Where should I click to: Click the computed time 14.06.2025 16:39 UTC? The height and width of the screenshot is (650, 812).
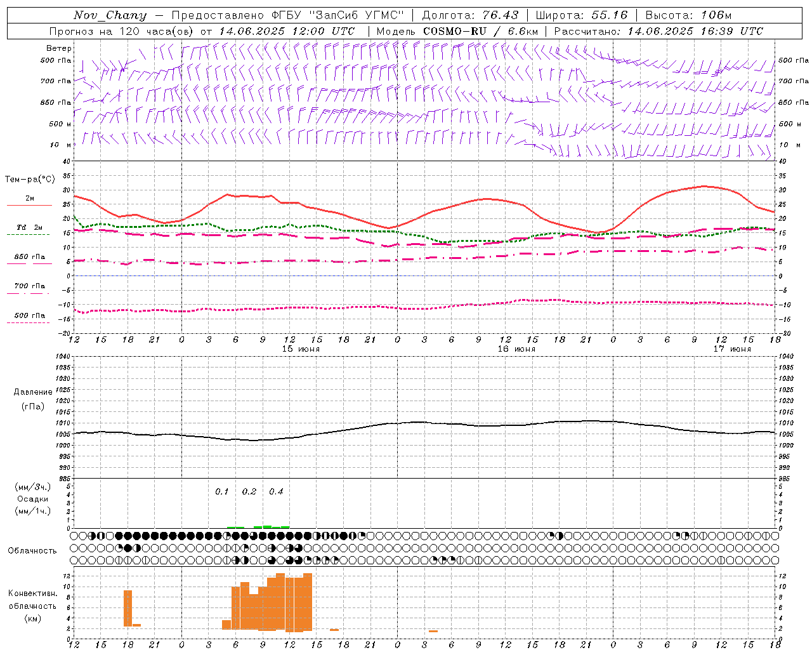coord(695,31)
